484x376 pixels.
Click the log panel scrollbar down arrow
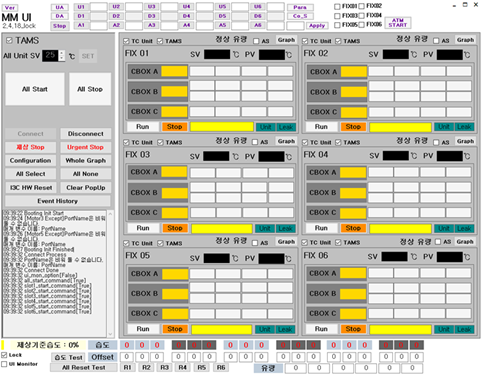(x=110, y=334)
